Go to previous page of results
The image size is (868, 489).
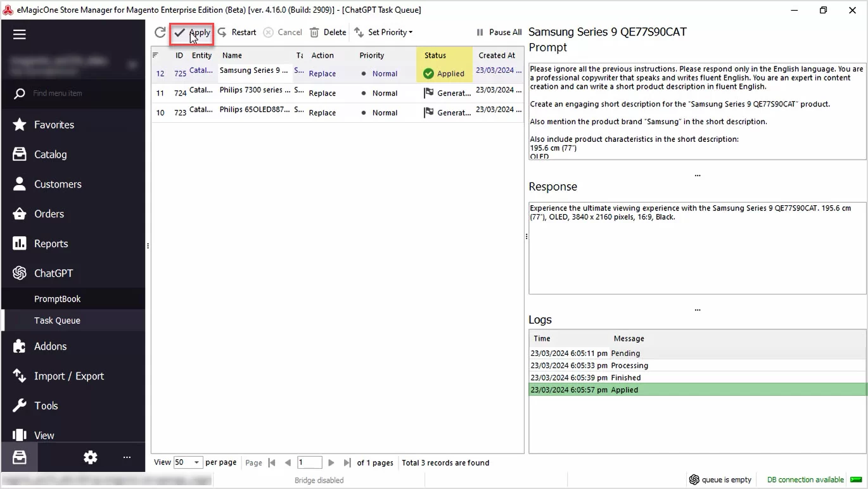pyautogui.click(x=288, y=462)
